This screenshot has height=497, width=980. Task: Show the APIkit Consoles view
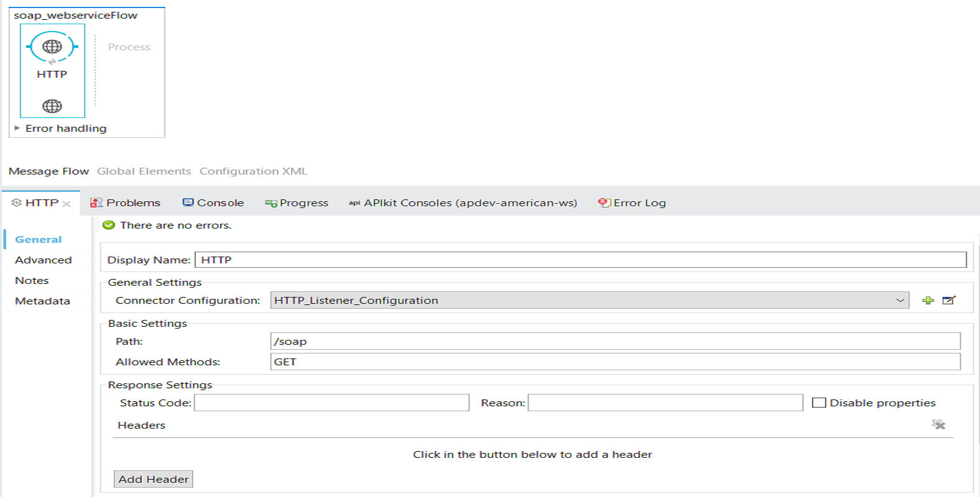(x=463, y=203)
